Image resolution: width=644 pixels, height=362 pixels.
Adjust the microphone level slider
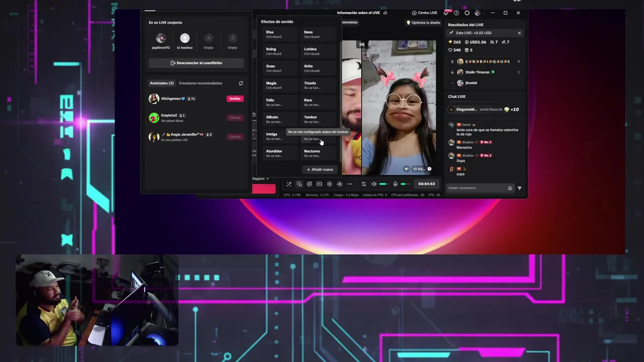406,184
